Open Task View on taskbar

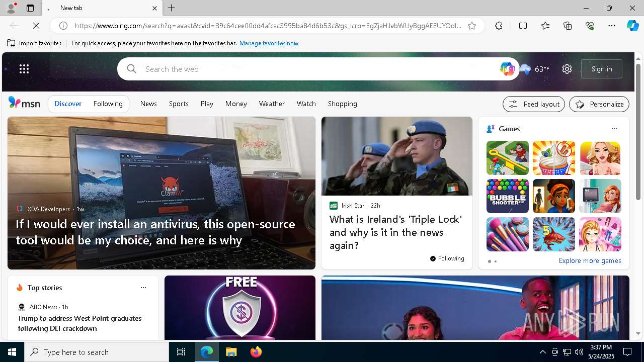181,352
